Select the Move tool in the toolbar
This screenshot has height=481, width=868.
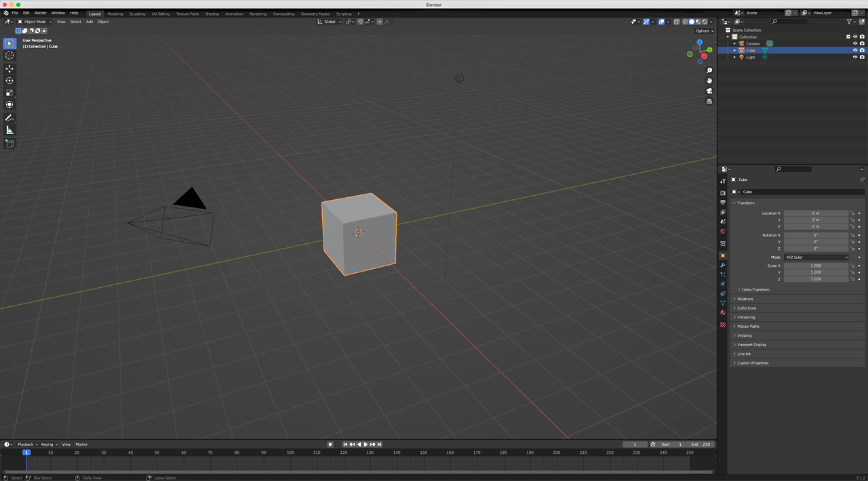pyautogui.click(x=9, y=68)
